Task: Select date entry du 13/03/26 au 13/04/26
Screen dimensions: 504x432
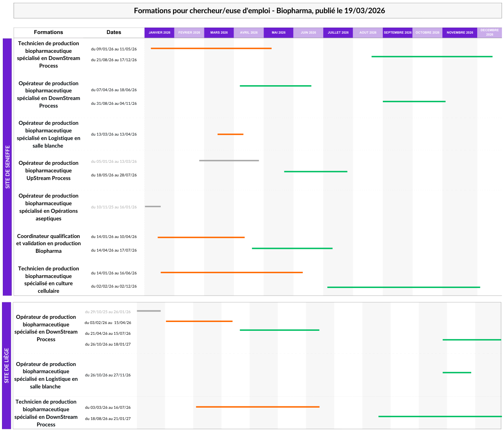Action: 114,134
